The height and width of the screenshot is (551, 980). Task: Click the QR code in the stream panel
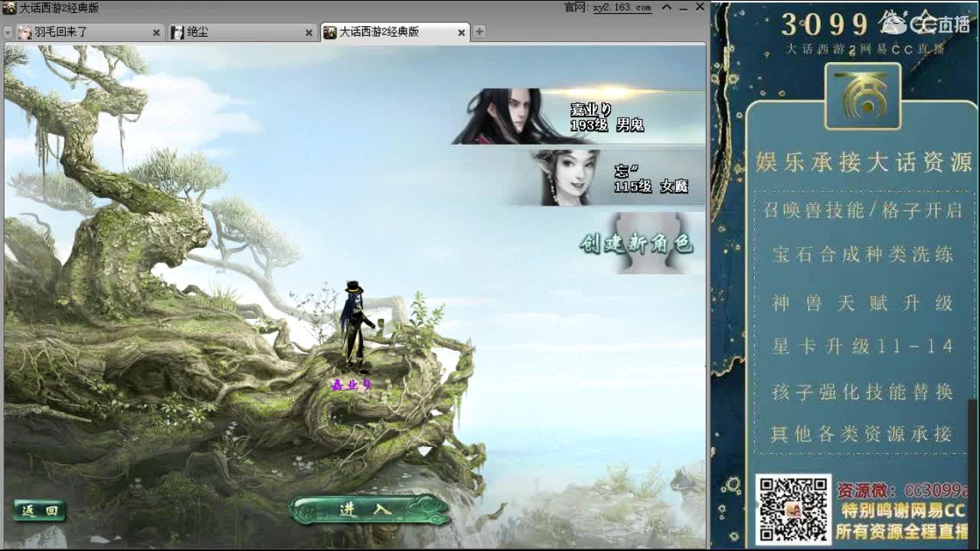point(792,510)
